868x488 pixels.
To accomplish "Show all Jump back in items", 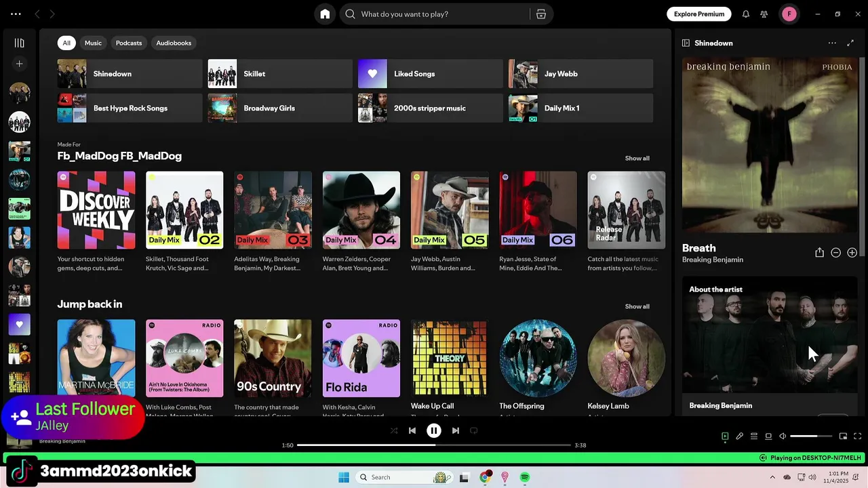I will coord(637,306).
